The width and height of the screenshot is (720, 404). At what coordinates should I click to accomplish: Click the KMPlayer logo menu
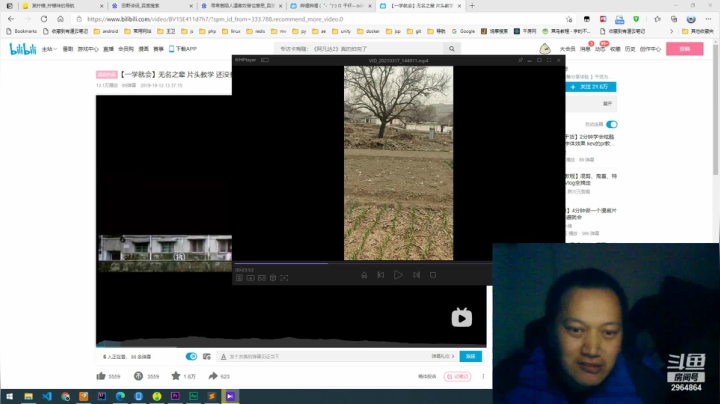pyautogui.click(x=246, y=60)
